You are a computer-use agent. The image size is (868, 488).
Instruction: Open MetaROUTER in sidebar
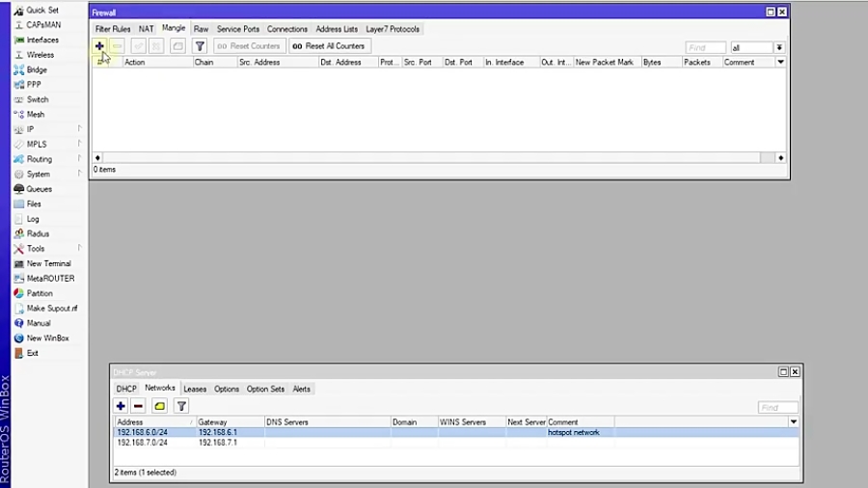pos(50,279)
